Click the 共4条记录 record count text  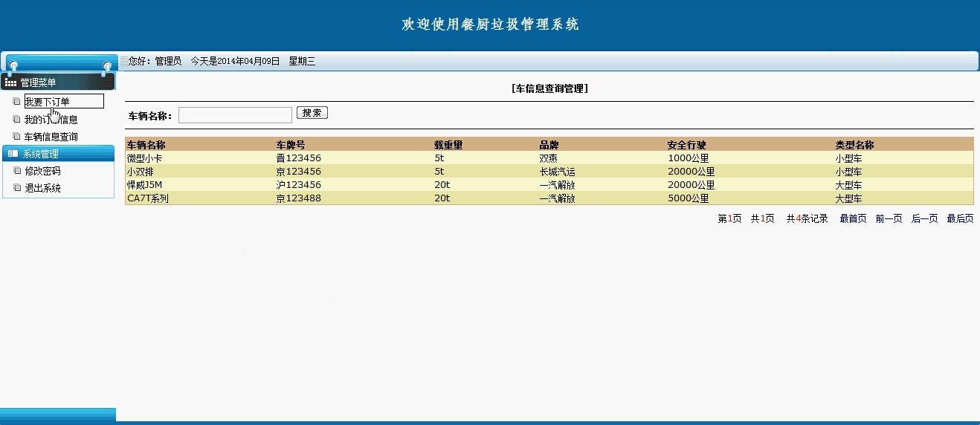click(807, 218)
